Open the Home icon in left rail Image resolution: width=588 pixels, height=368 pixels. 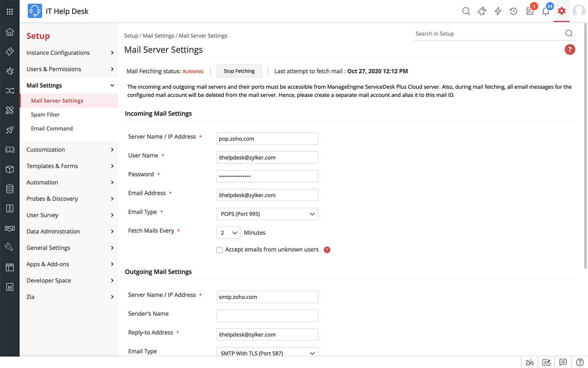pyautogui.click(x=10, y=32)
